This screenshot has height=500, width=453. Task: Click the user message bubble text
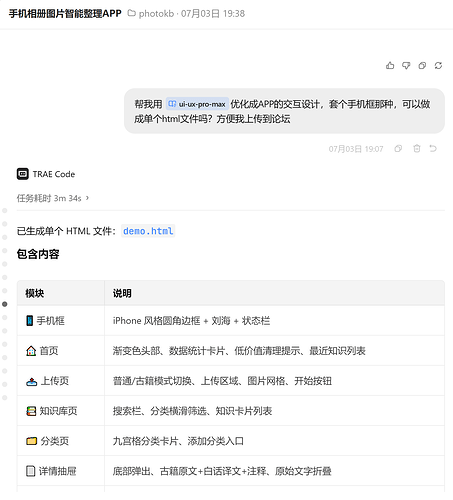284,111
